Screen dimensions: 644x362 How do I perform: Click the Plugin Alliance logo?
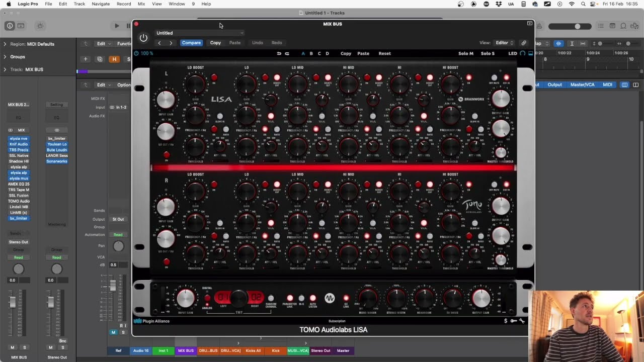click(151, 321)
